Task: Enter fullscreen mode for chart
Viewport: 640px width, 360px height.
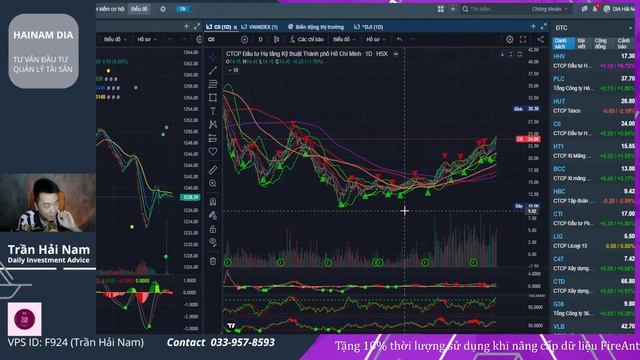Action: [x=523, y=40]
